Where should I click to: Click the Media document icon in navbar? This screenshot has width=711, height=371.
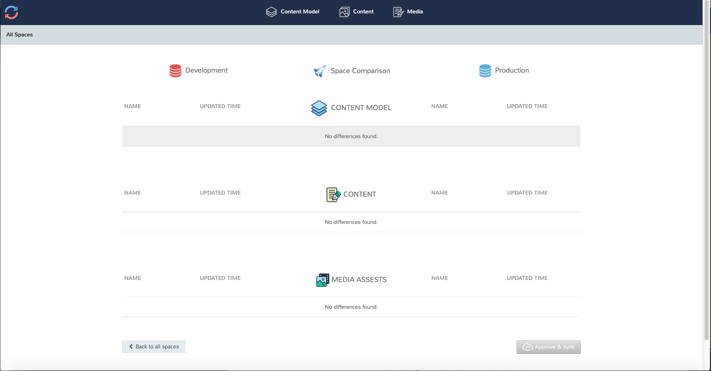[x=398, y=12]
